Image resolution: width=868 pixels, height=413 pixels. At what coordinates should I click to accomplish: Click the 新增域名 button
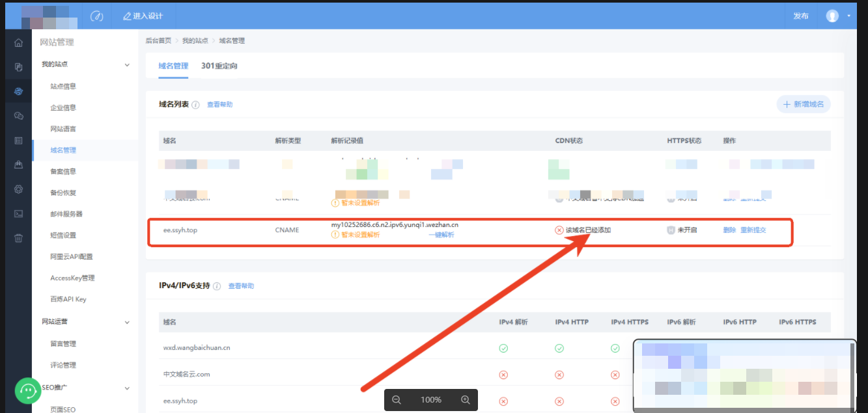[804, 104]
